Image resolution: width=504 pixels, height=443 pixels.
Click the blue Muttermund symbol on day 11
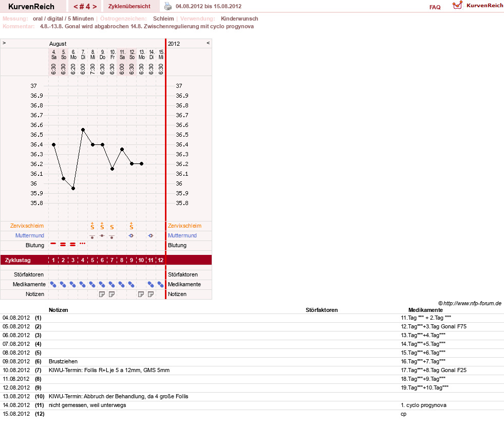click(x=151, y=236)
